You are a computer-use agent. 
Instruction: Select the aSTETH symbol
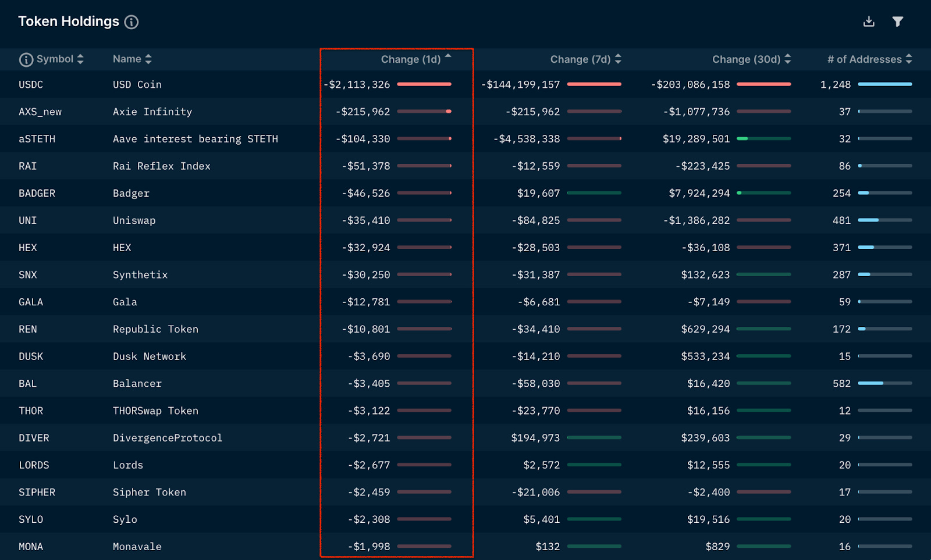click(37, 139)
